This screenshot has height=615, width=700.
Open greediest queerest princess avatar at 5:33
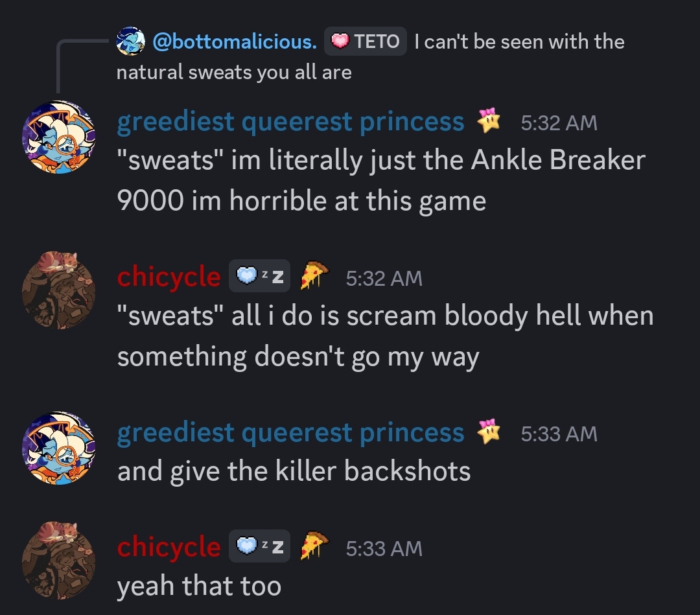pos(59,448)
